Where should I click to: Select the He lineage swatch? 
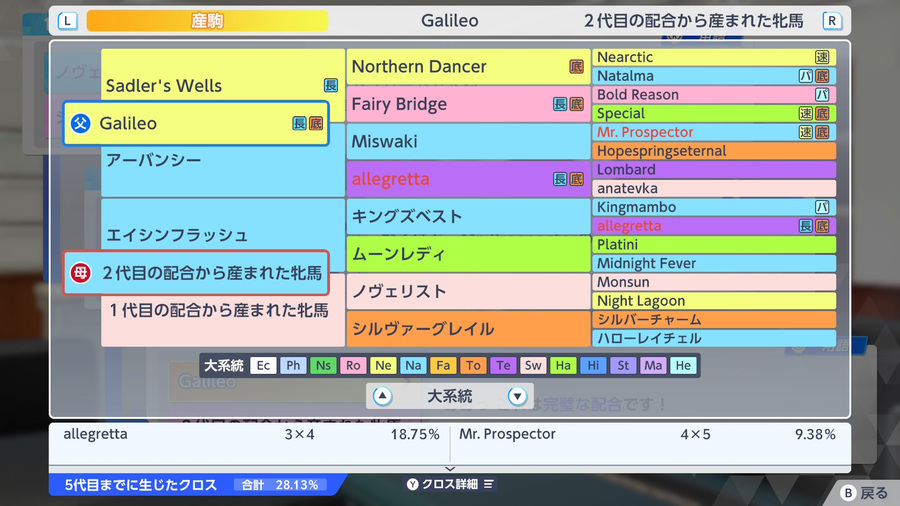pos(683,365)
